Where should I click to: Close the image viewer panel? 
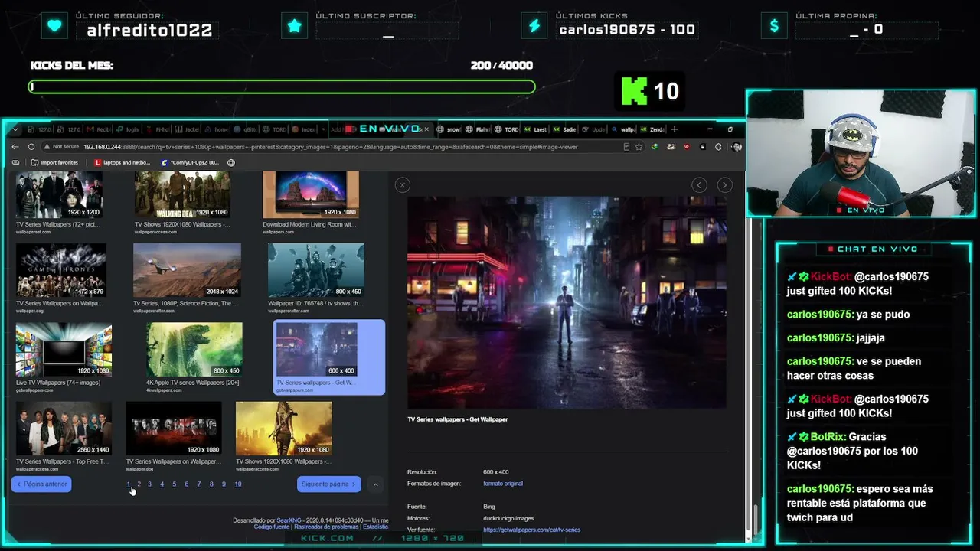[402, 184]
